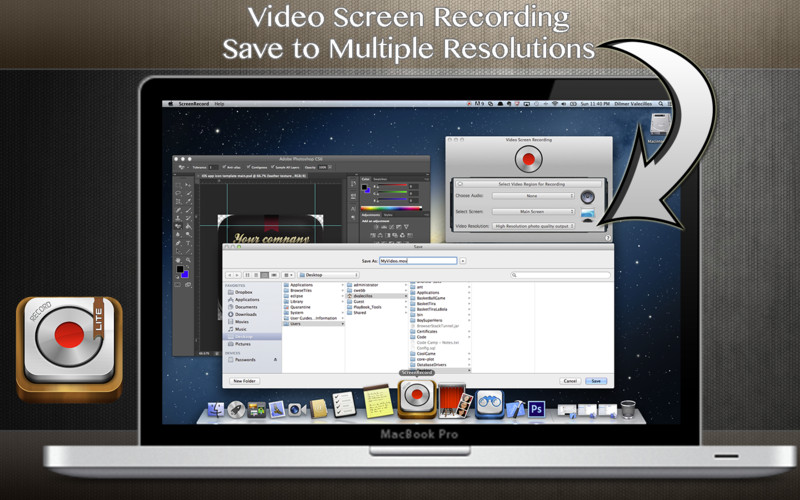The image size is (800, 500).
Task: Click the ScreenRecord icon in the Dock
Action: pyautogui.click(x=417, y=398)
